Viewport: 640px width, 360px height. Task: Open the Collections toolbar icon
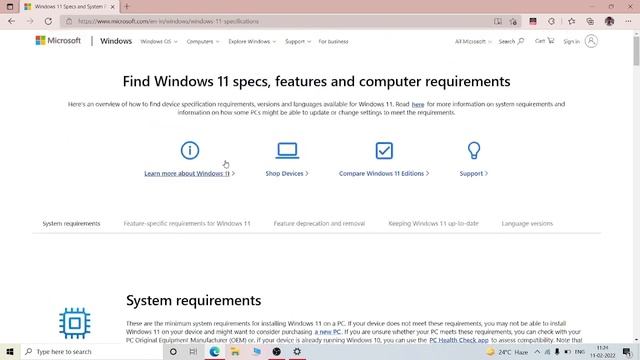click(x=590, y=21)
